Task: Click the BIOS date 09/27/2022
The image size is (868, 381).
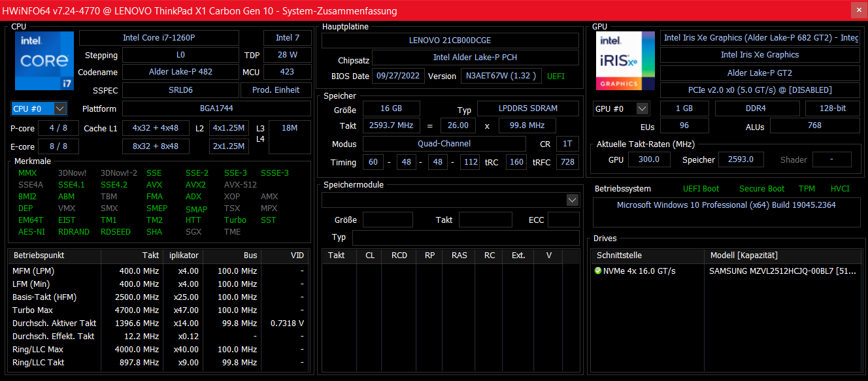Action: tap(398, 76)
